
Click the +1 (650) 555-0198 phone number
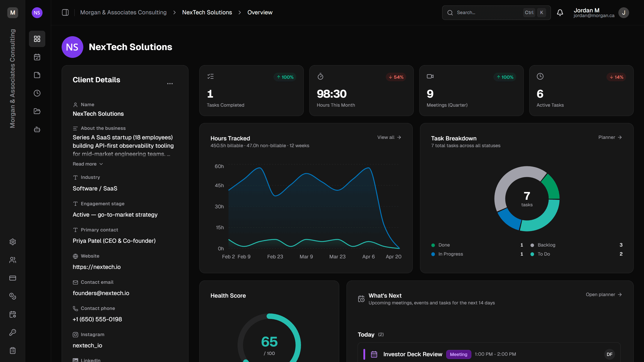point(97,319)
